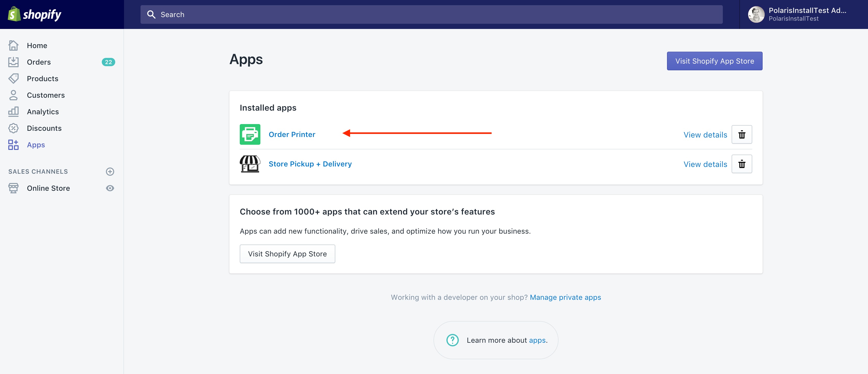This screenshot has width=868, height=374.
Task: View details for Order Printer
Action: [705, 135]
